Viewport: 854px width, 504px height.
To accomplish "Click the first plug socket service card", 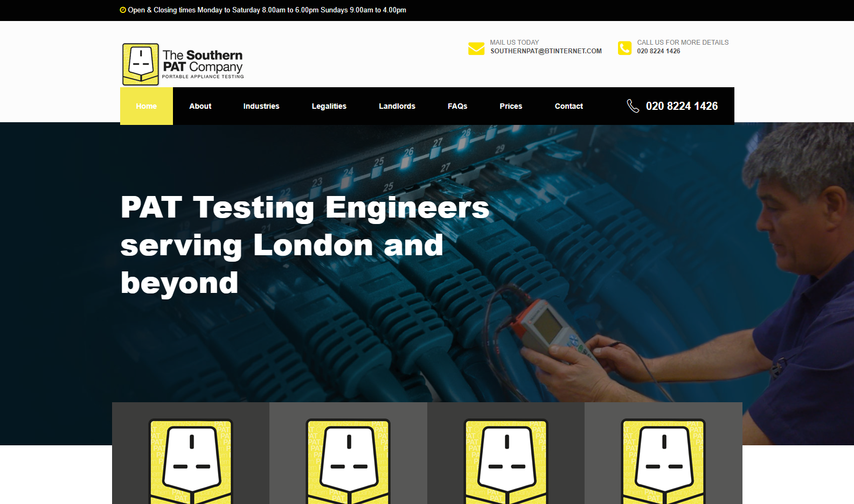I will 191,453.
